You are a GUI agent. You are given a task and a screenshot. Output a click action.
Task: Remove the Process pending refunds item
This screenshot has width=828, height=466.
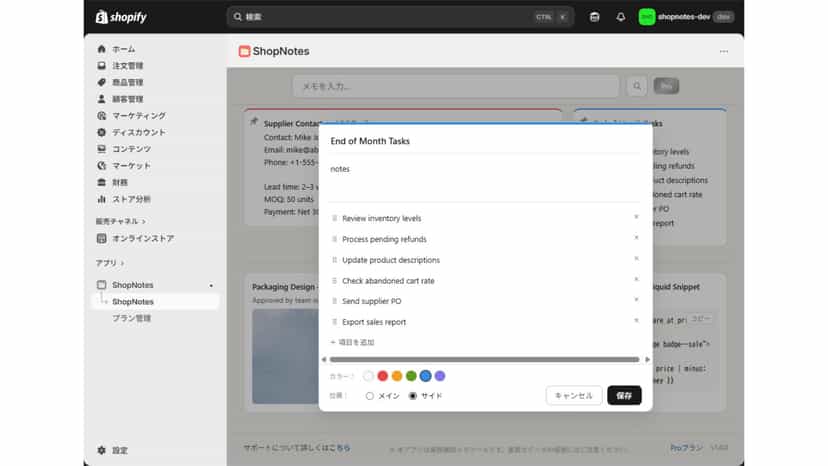(636, 238)
